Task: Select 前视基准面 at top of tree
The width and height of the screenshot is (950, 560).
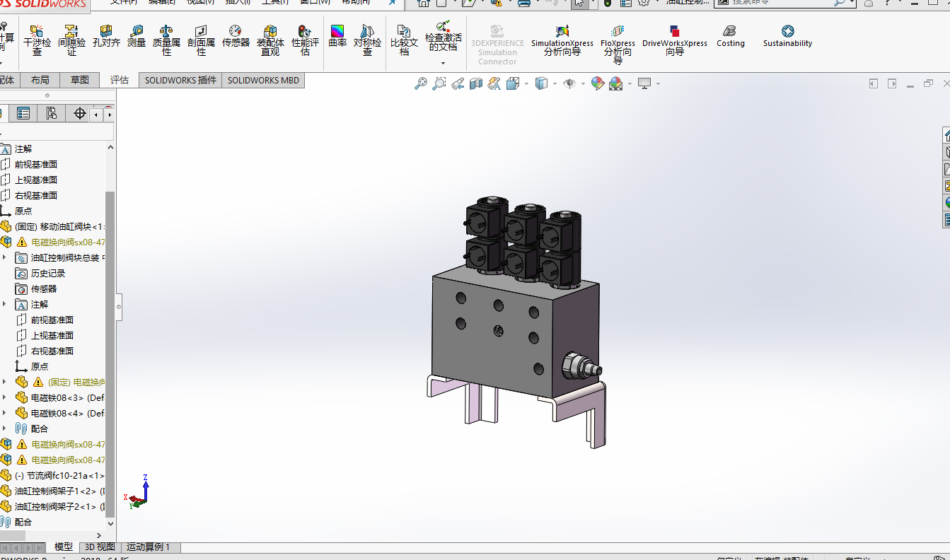Action: (35, 164)
